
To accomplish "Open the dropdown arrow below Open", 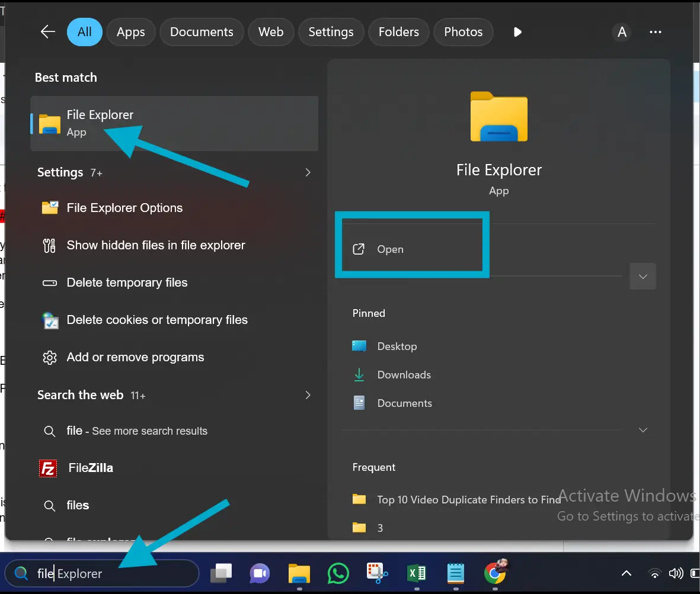I will [x=643, y=276].
